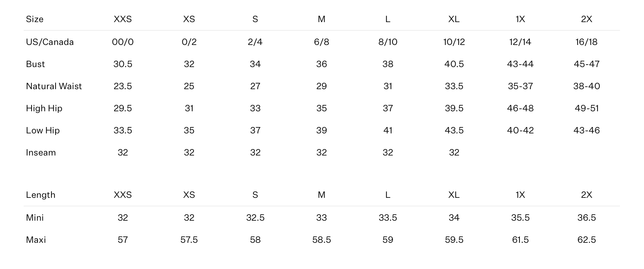
Task: Select the 40.5 bust value for XL
Action: (x=454, y=64)
